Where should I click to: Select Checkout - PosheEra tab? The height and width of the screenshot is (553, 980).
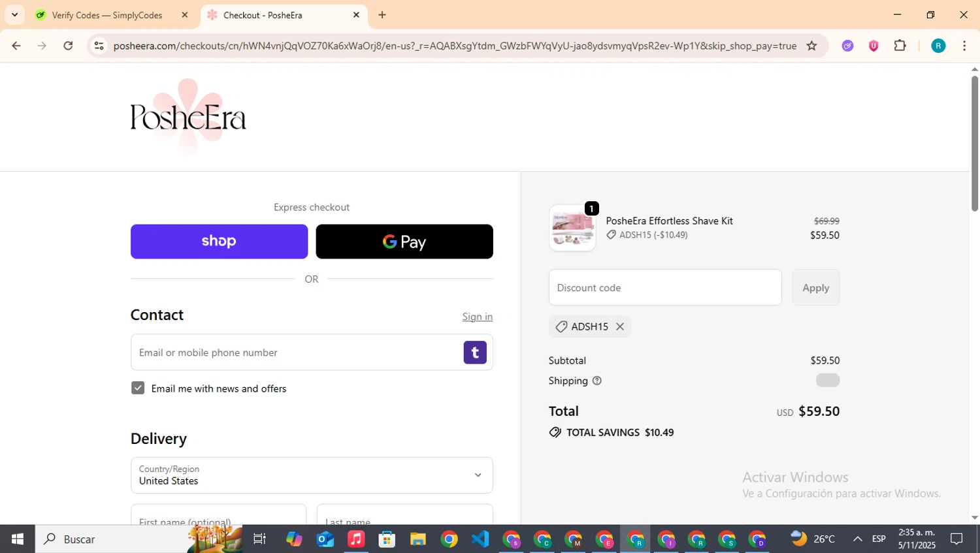pyautogui.click(x=284, y=15)
